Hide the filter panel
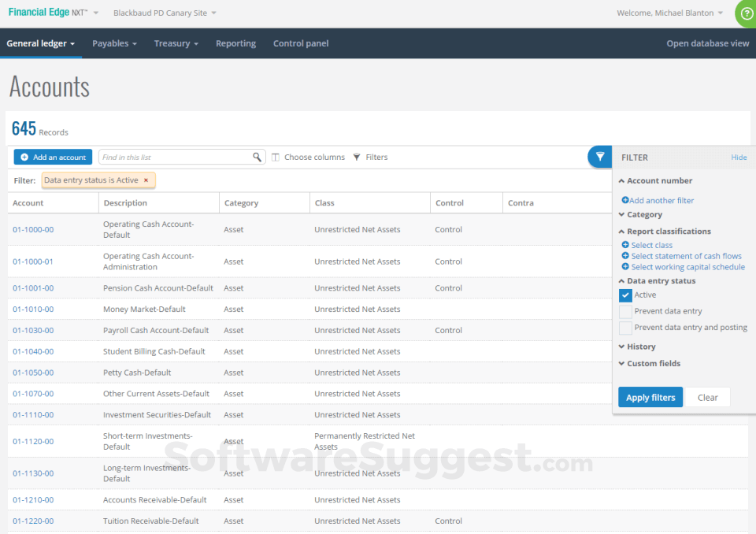 [739, 157]
